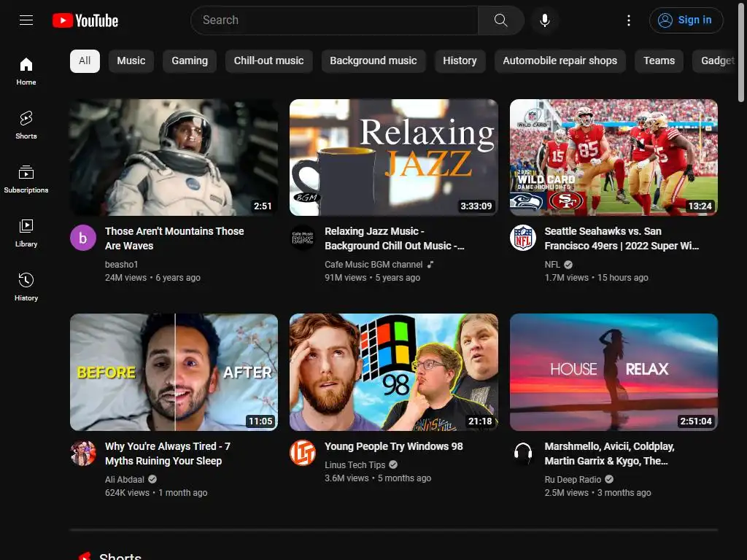Screen dimensions: 747x560
Task: Open History in the sidebar
Action: click(x=26, y=287)
